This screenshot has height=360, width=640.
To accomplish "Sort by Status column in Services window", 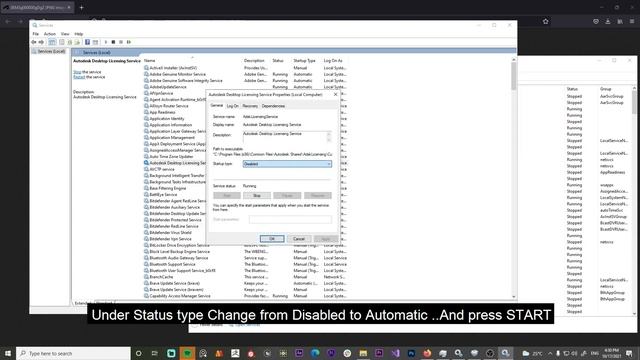I will coord(278,60).
